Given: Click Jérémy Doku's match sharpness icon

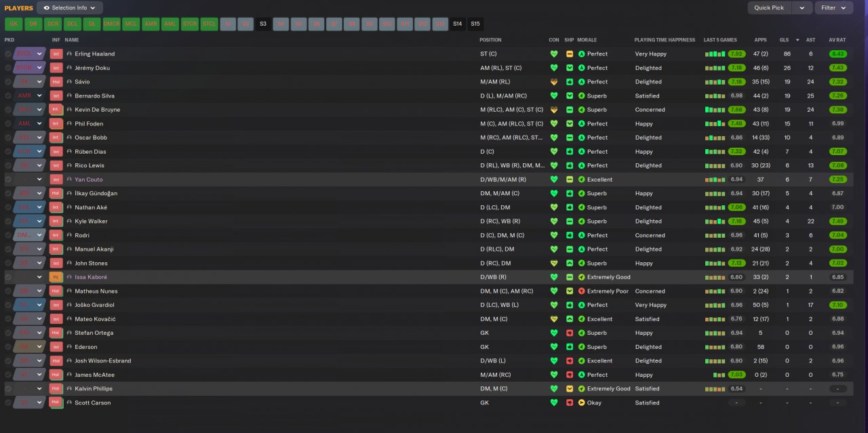Looking at the screenshot, I should (570, 68).
